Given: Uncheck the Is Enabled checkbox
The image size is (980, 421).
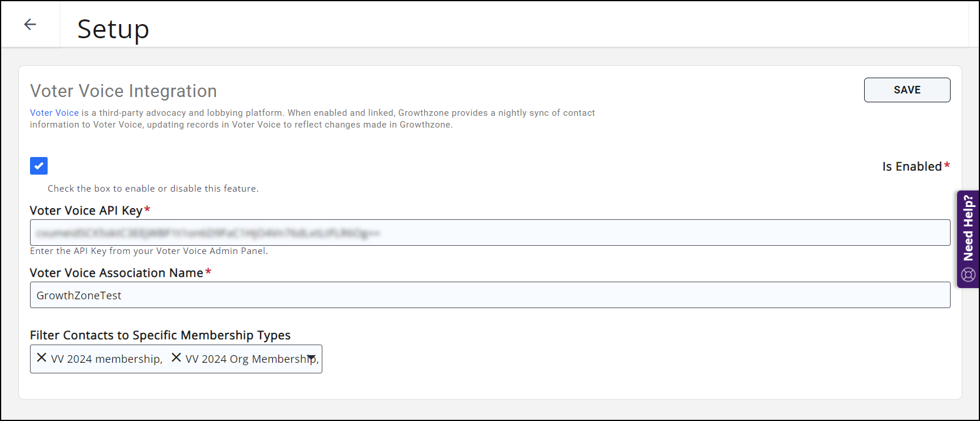Looking at the screenshot, I should tap(39, 166).
